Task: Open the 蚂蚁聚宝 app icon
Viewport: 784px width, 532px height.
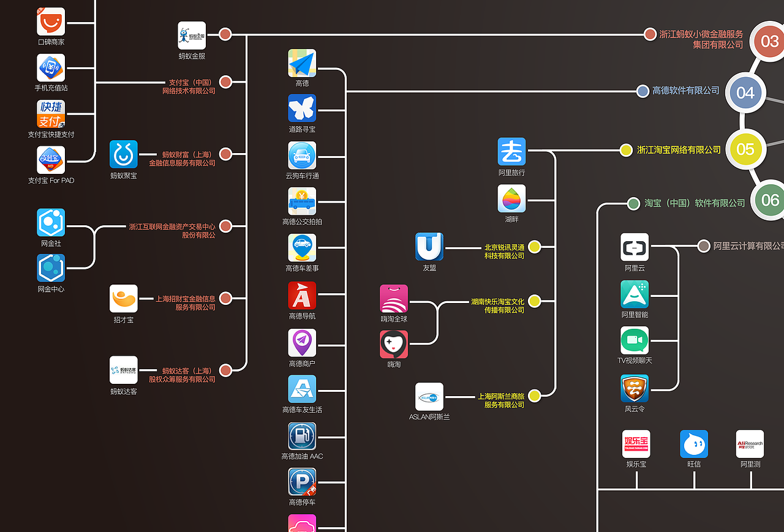Action: pos(124,154)
